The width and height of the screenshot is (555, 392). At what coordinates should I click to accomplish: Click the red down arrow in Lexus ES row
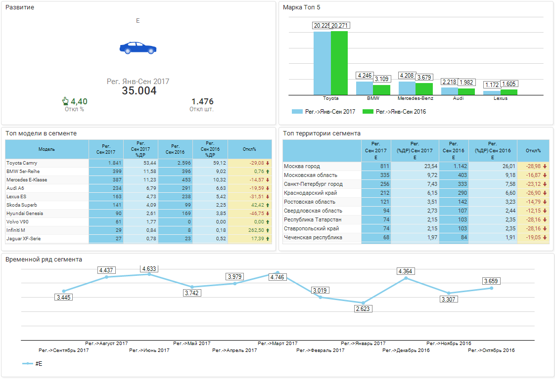click(268, 197)
